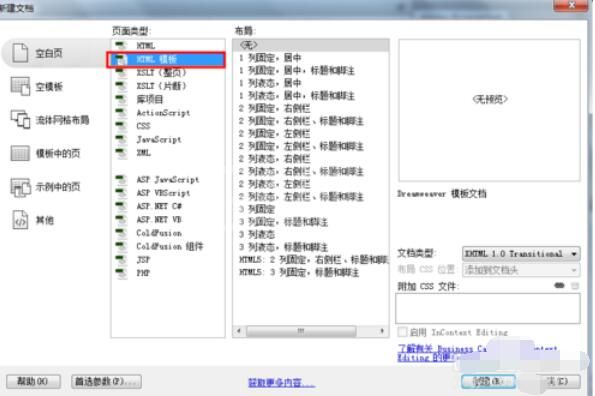
Task: Select layout 'HTML5: 3 列固定, 标题和脚注'
Action: (299, 272)
